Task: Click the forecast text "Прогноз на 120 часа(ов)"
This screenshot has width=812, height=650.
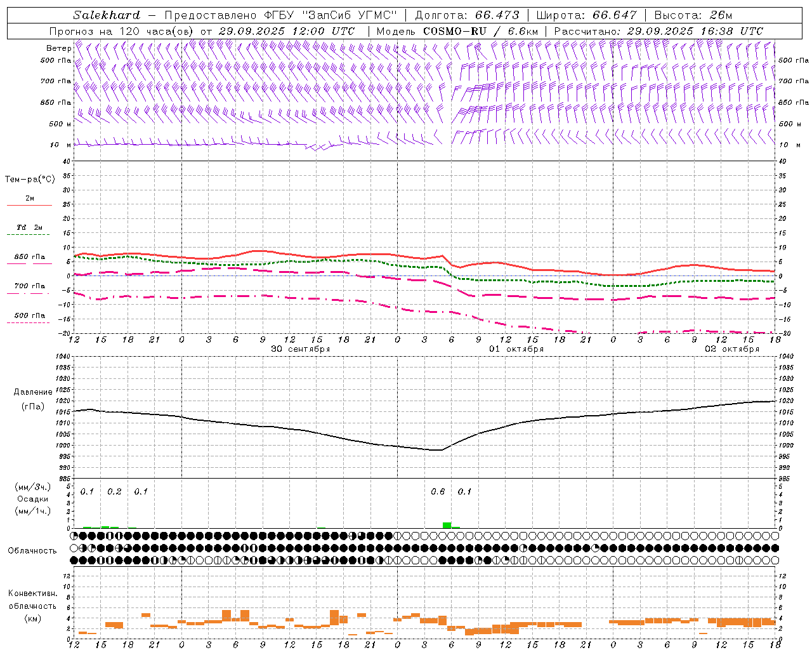Action: (122, 31)
